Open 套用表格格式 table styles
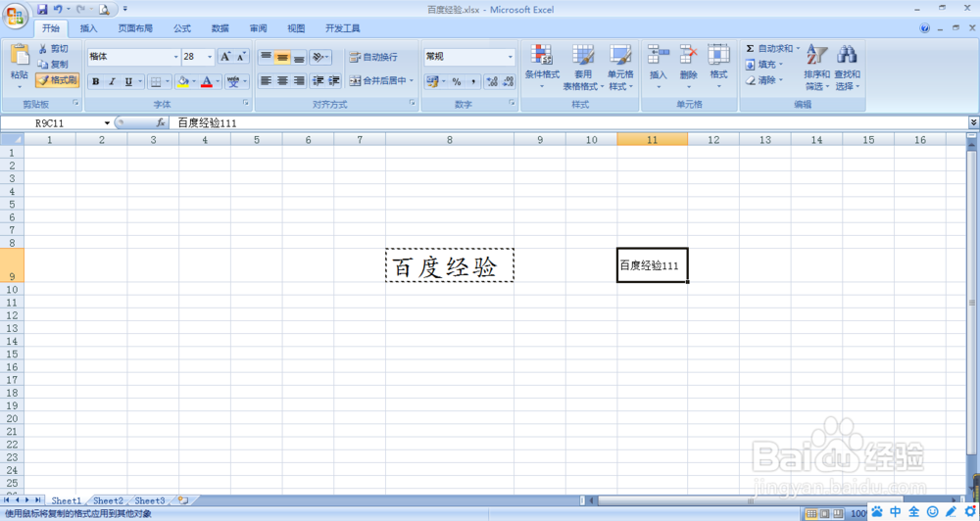The width and height of the screenshot is (980, 521). tap(583, 67)
